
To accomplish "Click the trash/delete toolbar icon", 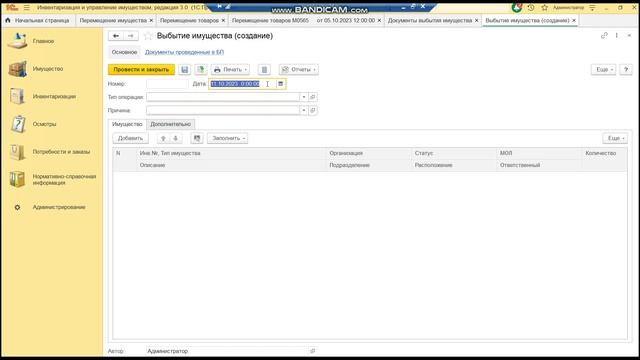I will (x=264, y=70).
